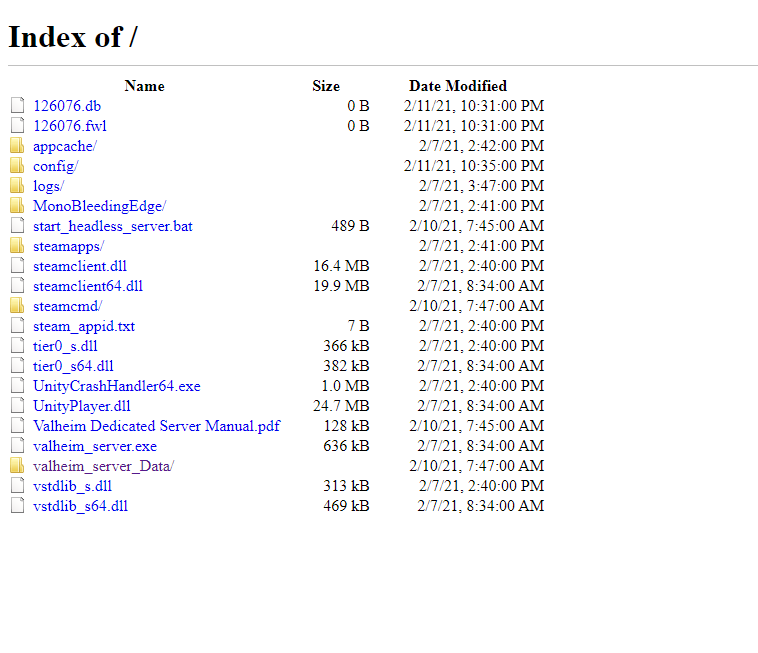Click the steamclient64.dll link

click(x=88, y=286)
